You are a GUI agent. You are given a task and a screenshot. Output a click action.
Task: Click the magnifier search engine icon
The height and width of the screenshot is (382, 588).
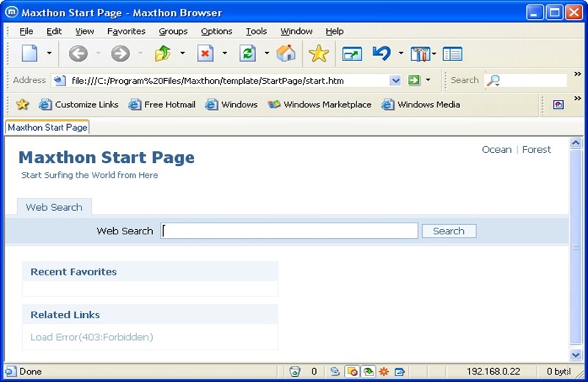(493, 80)
